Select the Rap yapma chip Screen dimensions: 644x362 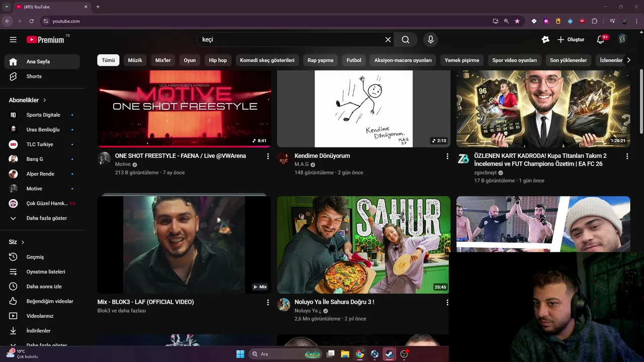[x=320, y=60]
